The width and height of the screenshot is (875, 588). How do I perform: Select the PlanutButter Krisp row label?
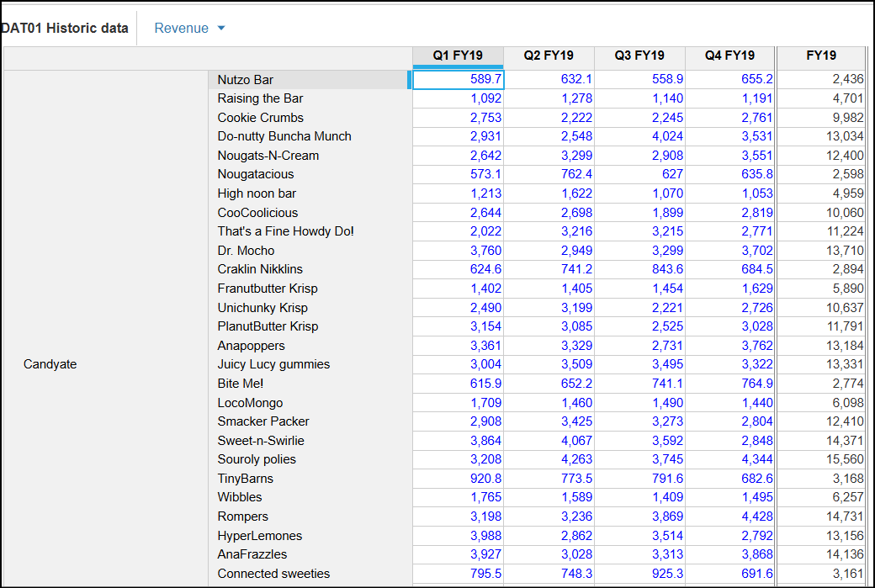310,326
